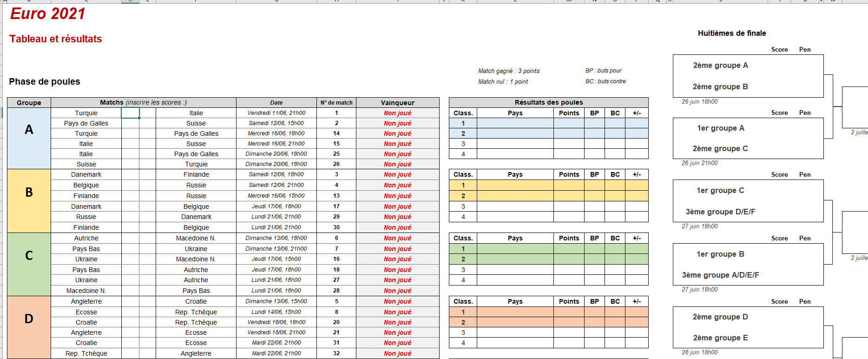The image size is (868, 359).
Task: Select the yellow group B merged cell
Action: point(29,201)
